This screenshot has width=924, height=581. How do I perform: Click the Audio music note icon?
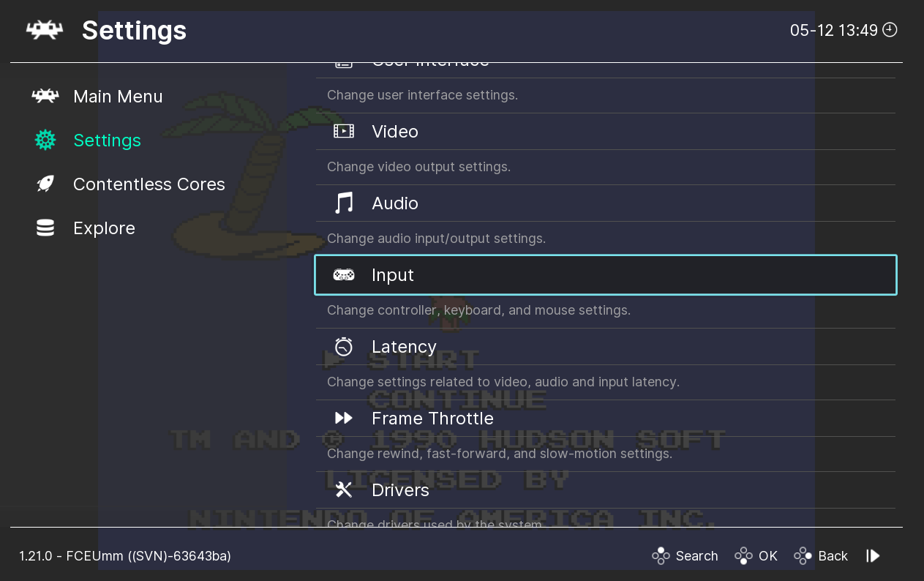[x=343, y=203]
